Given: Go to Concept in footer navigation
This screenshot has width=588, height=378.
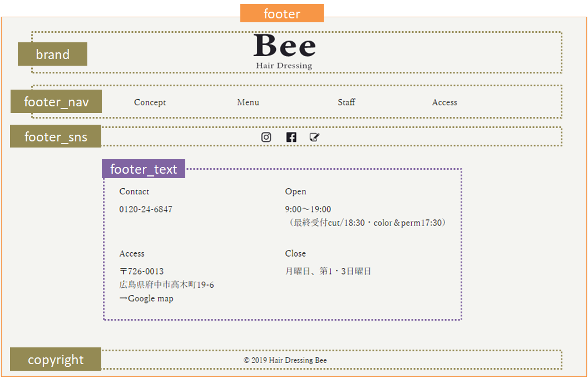Looking at the screenshot, I should (150, 102).
